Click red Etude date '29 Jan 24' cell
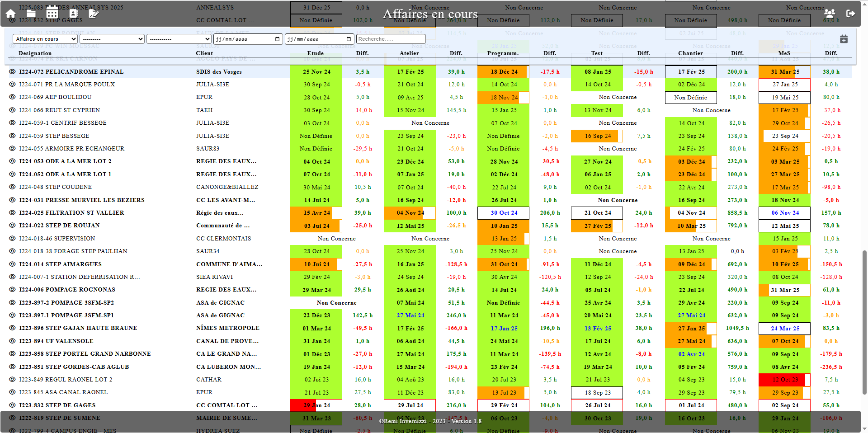Viewport: 868px width, 433px height. 316,405
